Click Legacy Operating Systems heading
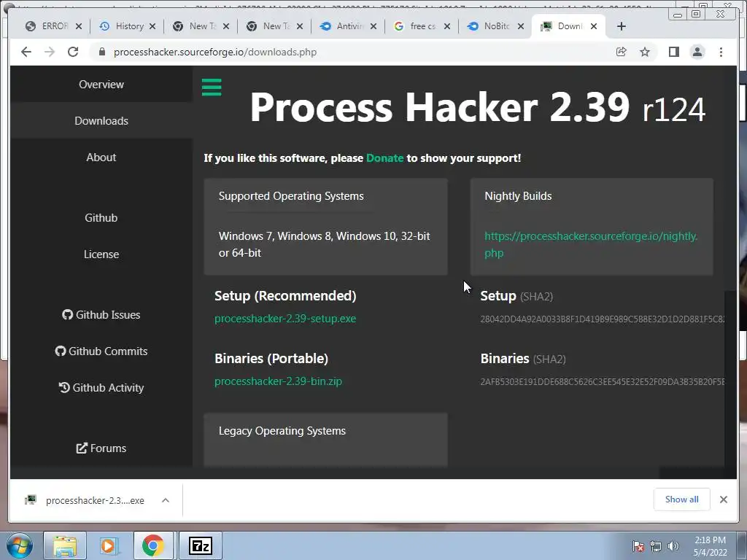The image size is (747, 560). 282,431
